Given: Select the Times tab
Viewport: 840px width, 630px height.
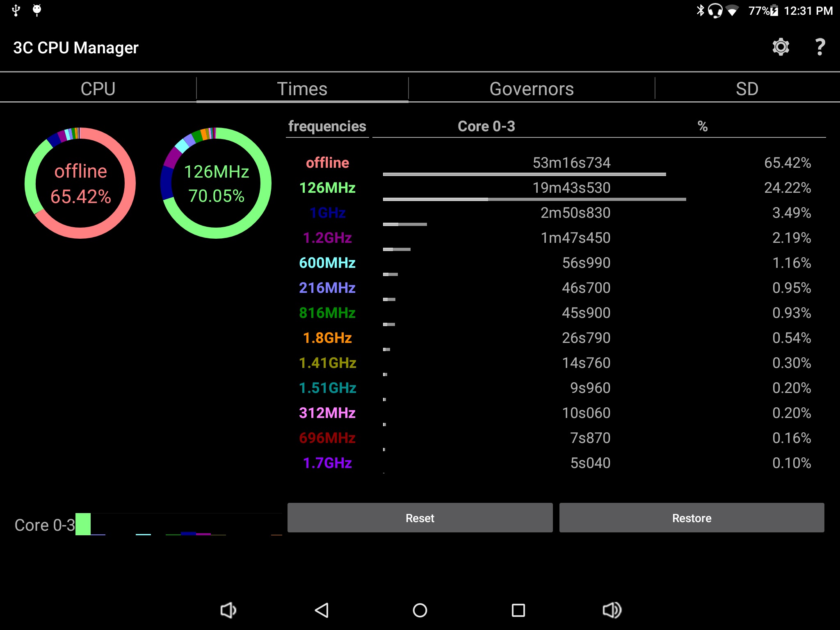Looking at the screenshot, I should pos(302,89).
